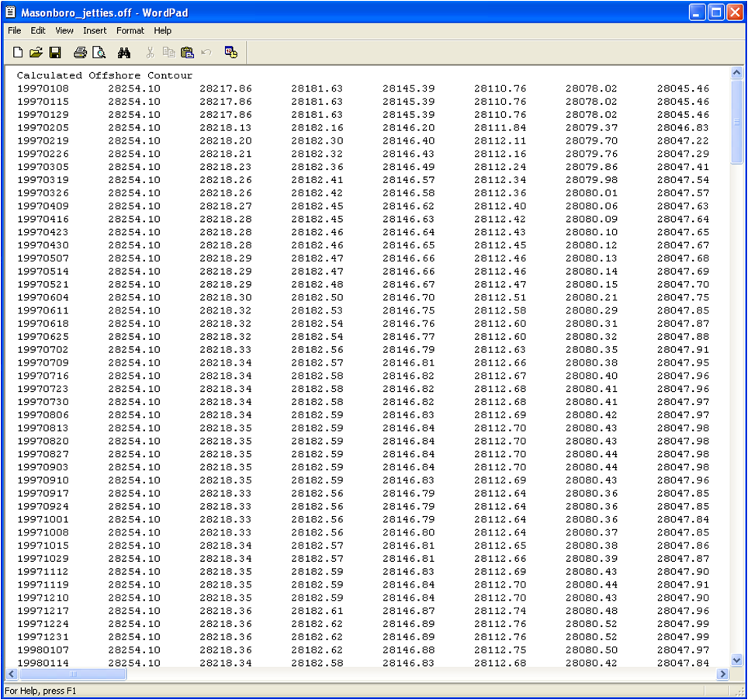Click vertical scrollbar up arrow

736,72
